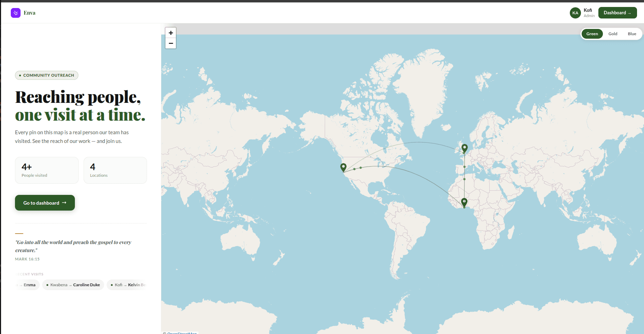Select the map zoom in control
Screen dimensions: 644x334
pos(171,32)
